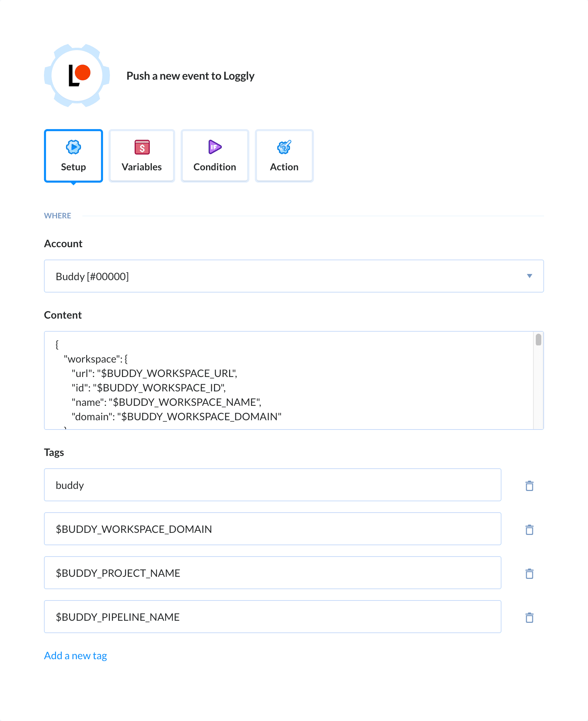
Task: Delete the buddy tag with trash icon
Action: tap(529, 486)
